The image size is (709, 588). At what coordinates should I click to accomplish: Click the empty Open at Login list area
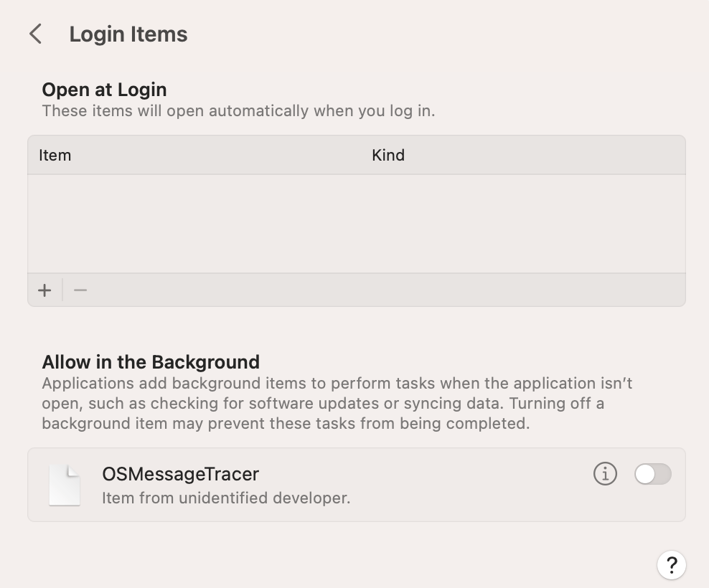356,223
